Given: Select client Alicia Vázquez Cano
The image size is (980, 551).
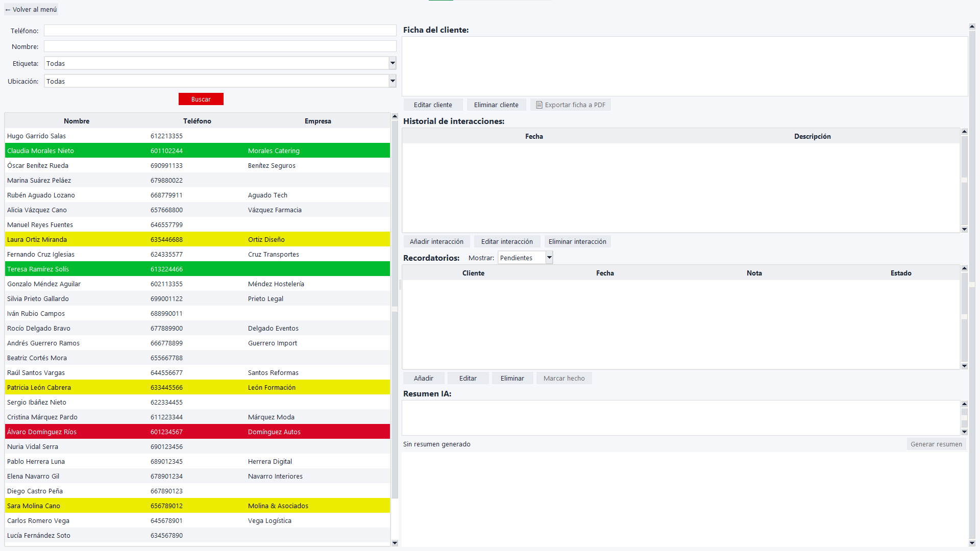Looking at the screenshot, I should [x=198, y=210].
